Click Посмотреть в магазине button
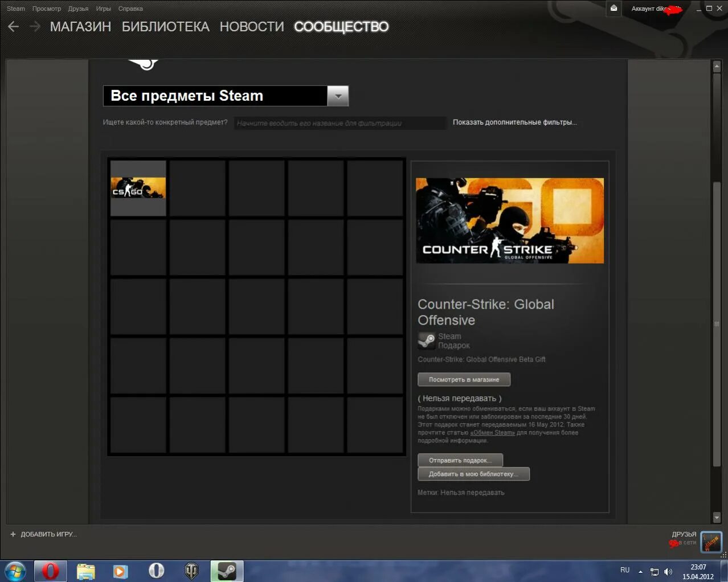The height and width of the screenshot is (582, 728). coord(464,379)
